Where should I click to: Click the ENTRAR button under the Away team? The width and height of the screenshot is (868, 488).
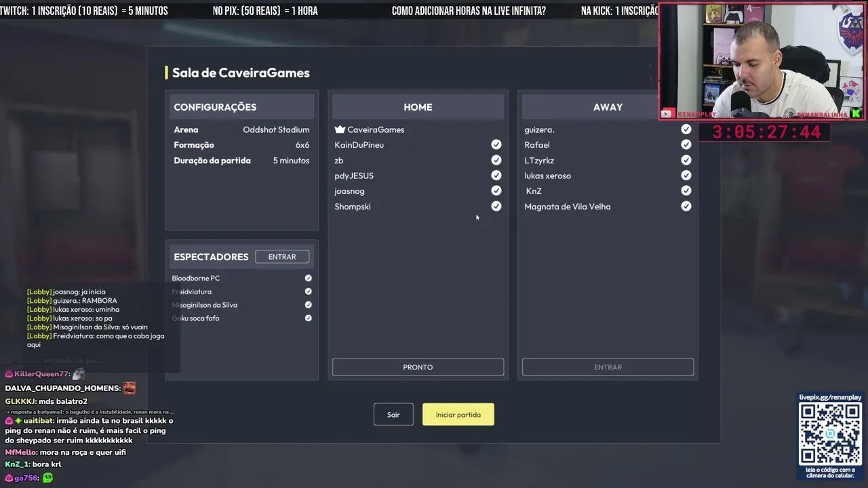(x=608, y=367)
